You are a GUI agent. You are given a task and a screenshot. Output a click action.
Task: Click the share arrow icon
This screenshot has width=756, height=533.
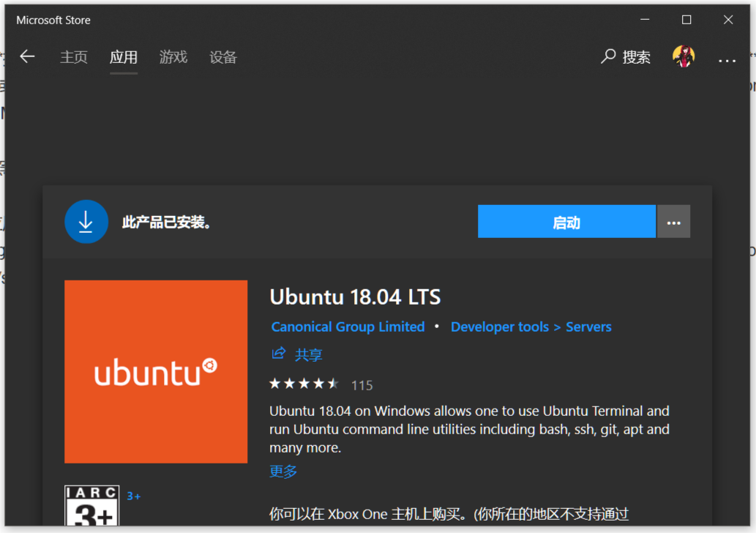(x=278, y=354)
